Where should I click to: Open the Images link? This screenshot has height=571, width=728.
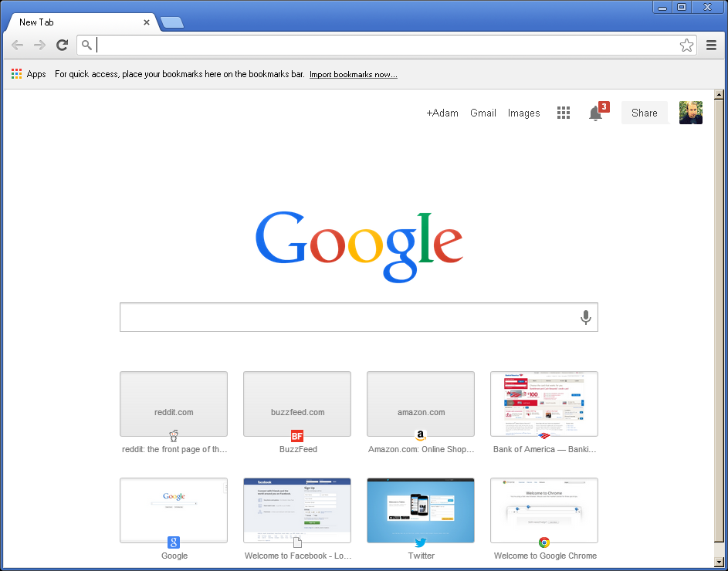(523, 113)
